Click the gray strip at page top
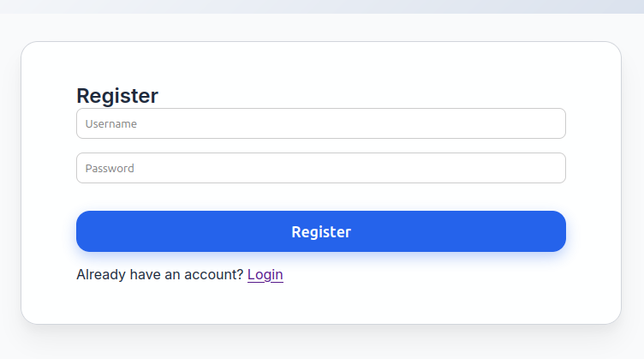The width and height of the screenshot is (644, 359). (x=321, y=6)
